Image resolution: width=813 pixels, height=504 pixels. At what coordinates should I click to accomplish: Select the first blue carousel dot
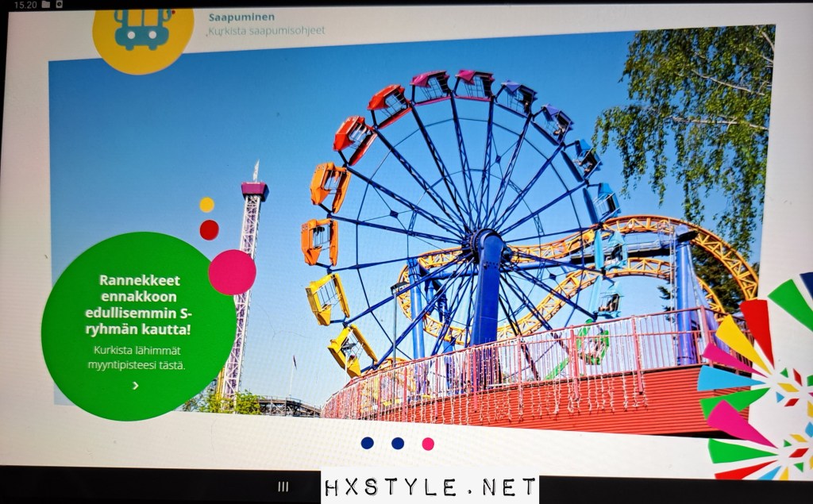point(367,443)
